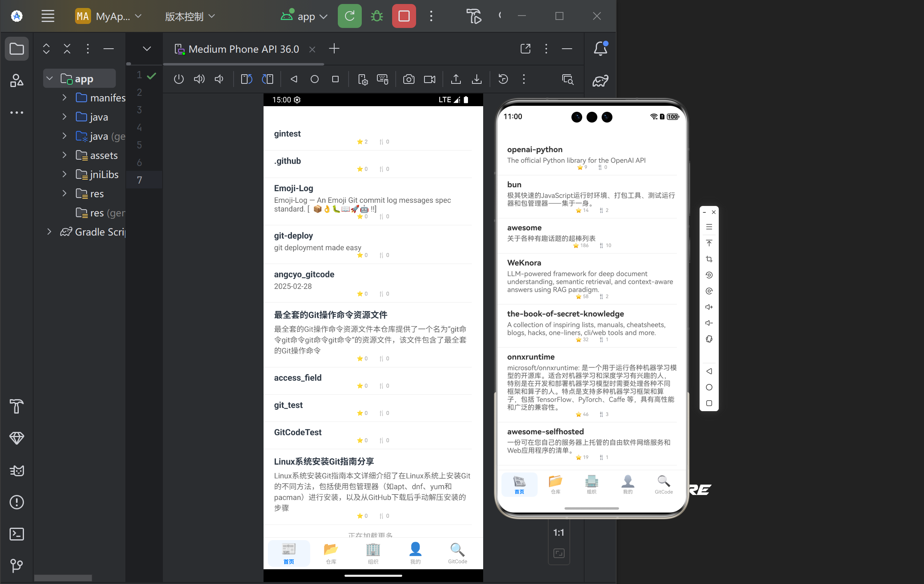Toggle Debug app bug icon
Image resolution: width=924 pixels, height=584 pixels.
377,16
